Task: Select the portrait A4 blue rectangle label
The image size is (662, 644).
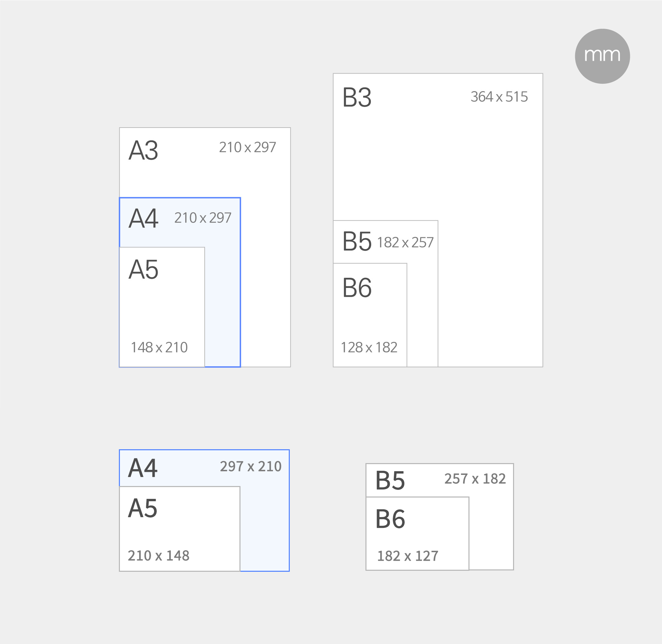Action: coord(143,219)
